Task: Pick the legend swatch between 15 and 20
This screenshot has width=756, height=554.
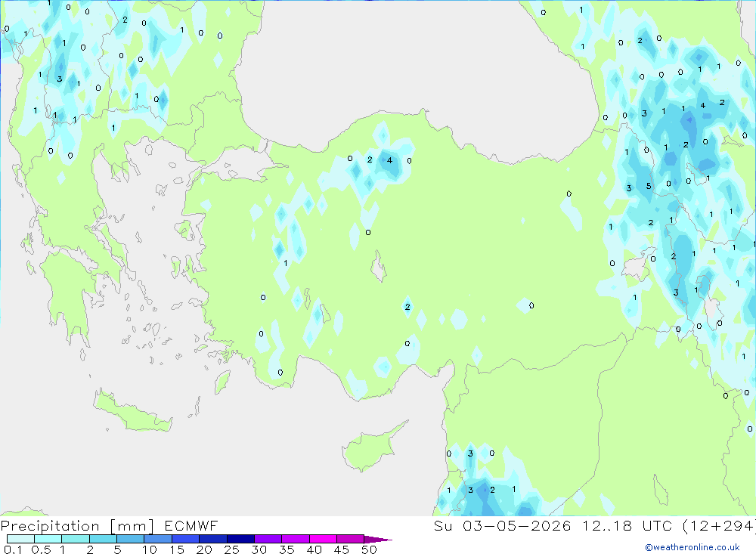Action: (186, 539)
